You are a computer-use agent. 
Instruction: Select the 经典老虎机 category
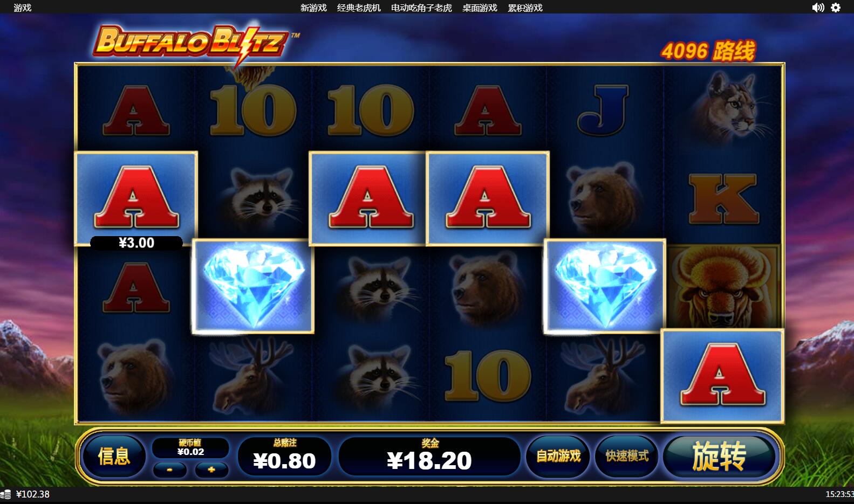point(359,8)
